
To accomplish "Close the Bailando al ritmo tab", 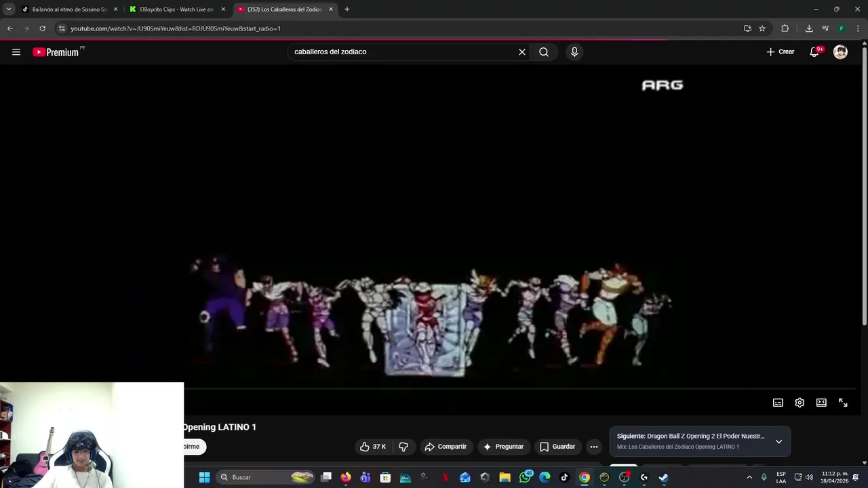I will click(x=115, y=9).
